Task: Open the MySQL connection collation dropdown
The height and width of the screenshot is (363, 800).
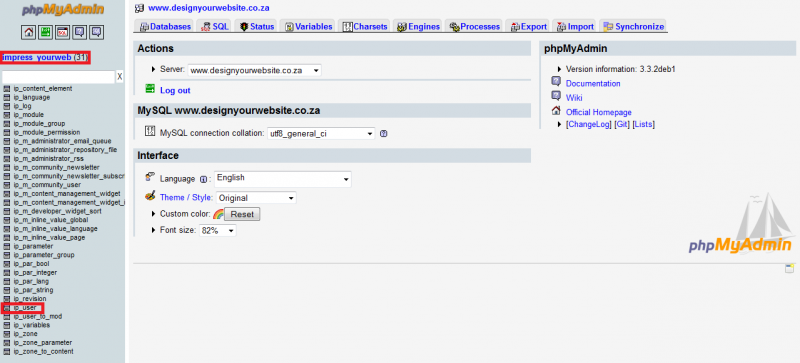Action: (321, 134)
